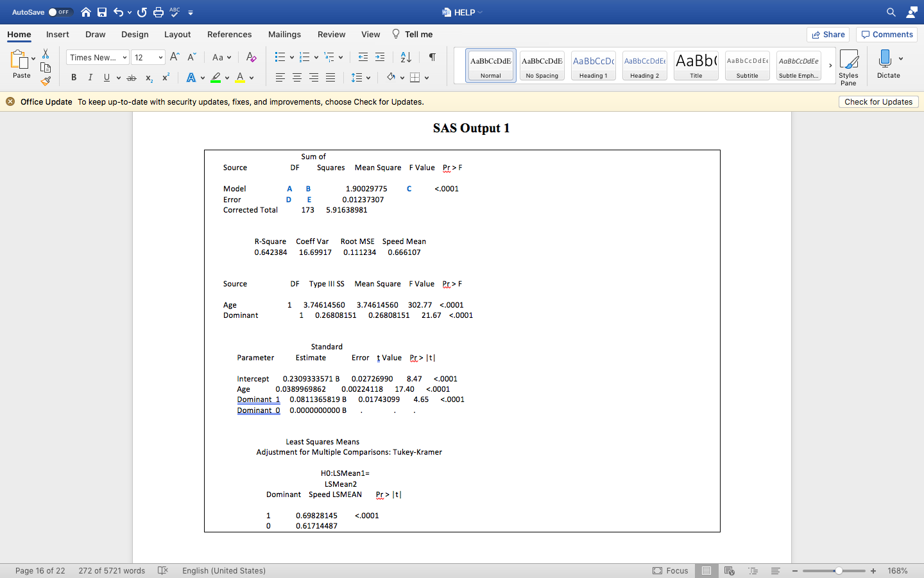Open the Review tab

pos(331,35)
